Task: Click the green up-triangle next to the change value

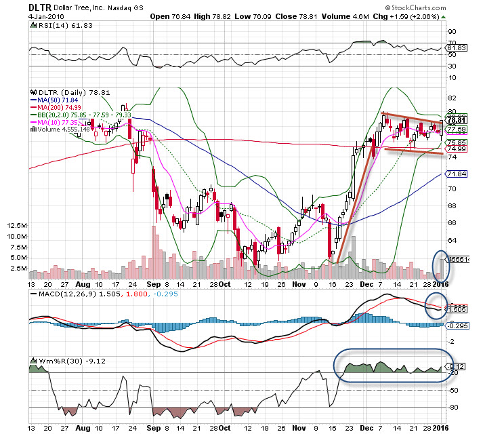Action: pyautogui.click(x=443, y=17)
